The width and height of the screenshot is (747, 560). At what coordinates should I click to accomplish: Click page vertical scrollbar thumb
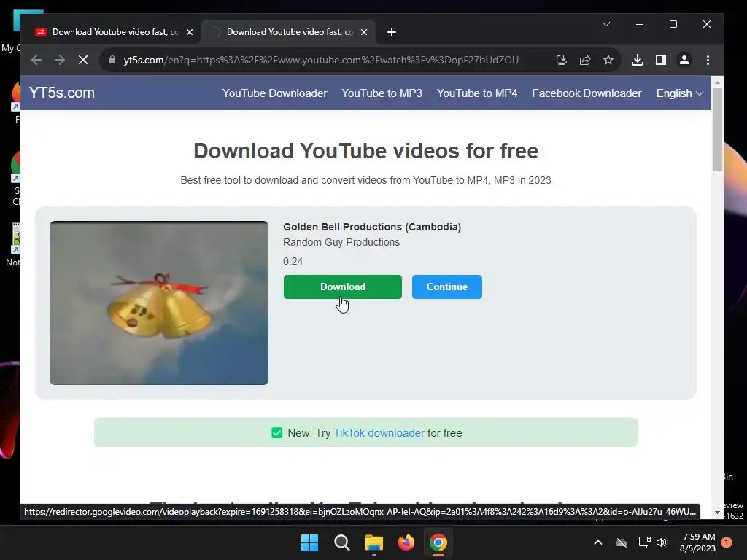click(x=718, y=130)
